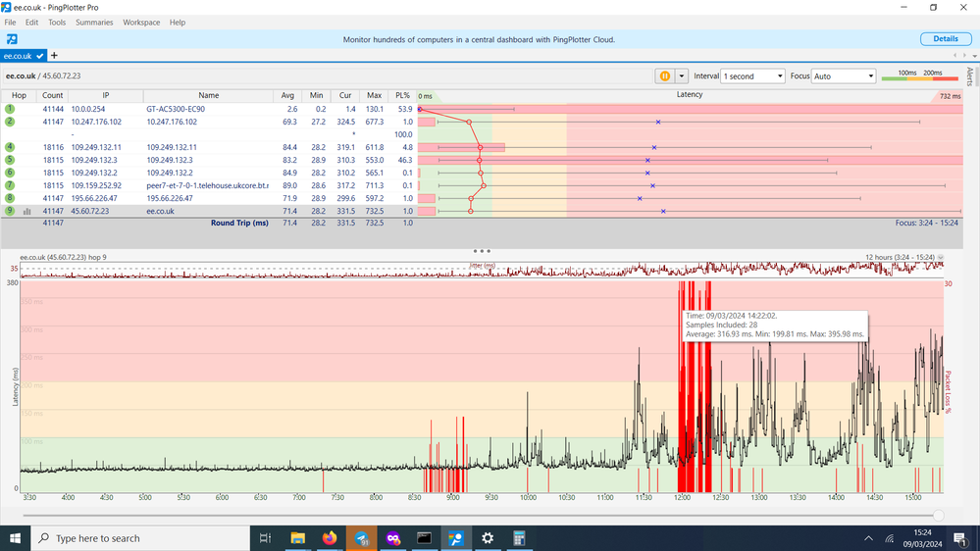Open the pause button dropdown arrow

click(x=681, y=76)
